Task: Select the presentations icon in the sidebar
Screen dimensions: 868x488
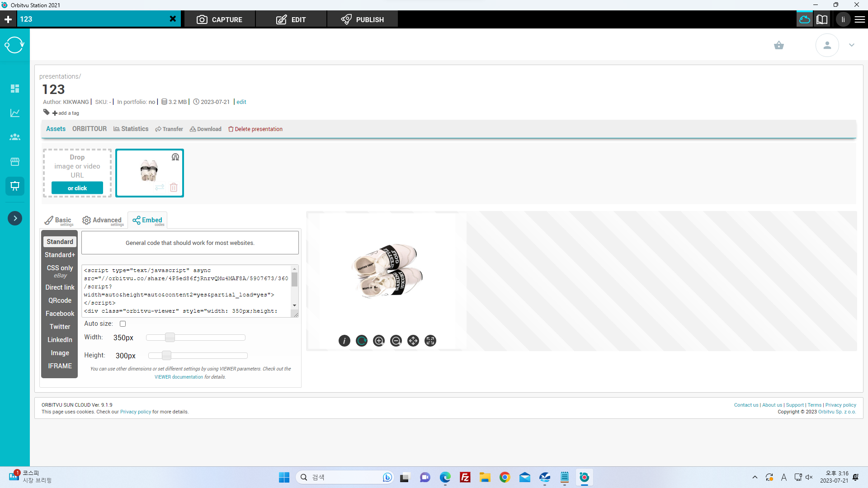Action: (x=15, y=186)
